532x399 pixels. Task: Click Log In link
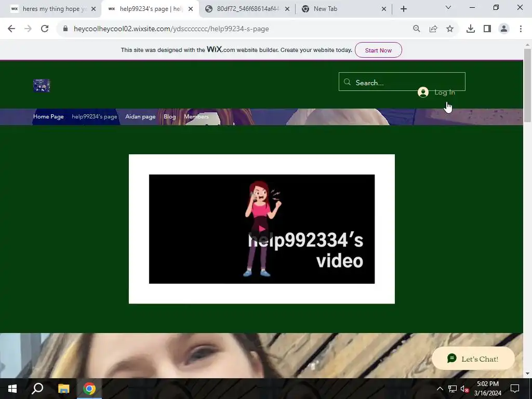[x=445, y=92]
